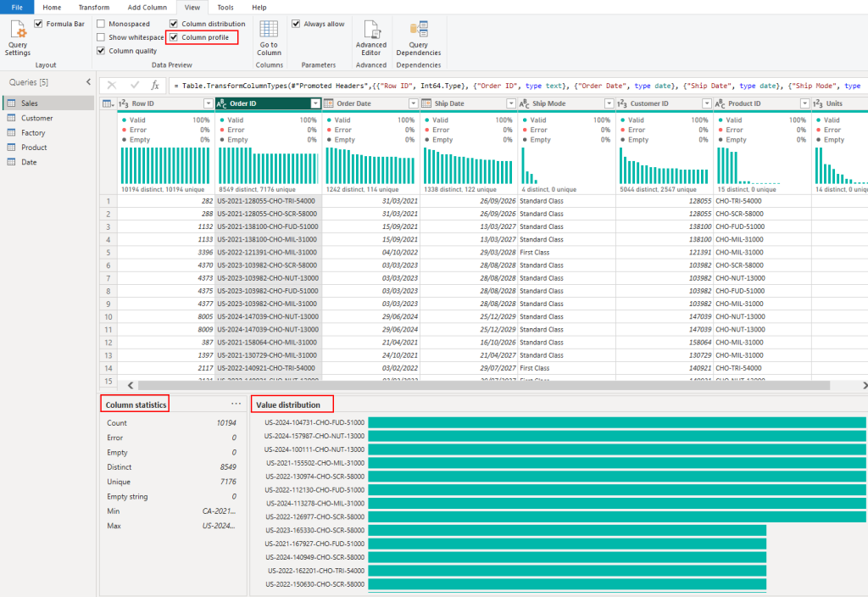Viewport: 868px width, 597px height.
Task: Open Row ID column filter dropdown
Action: (x=209, y=103)
